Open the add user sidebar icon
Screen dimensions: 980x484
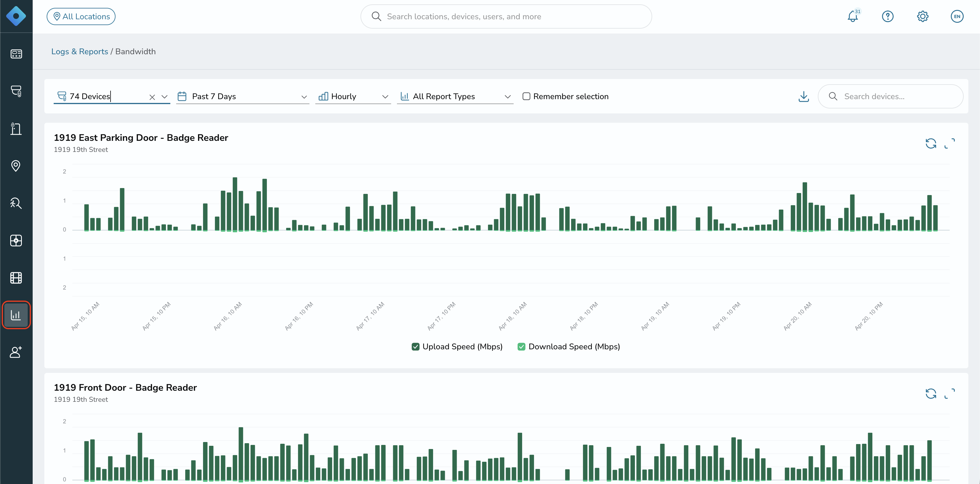click(16, 352)
